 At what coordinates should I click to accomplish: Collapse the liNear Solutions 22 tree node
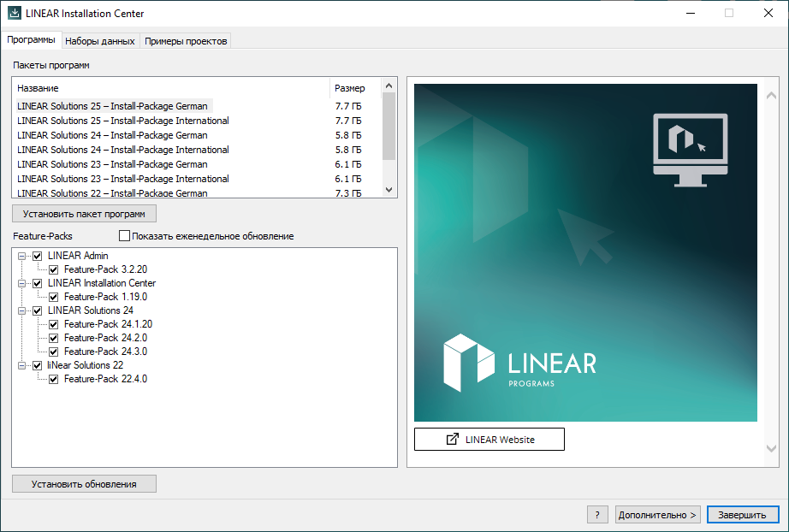(x=21, y=365)
